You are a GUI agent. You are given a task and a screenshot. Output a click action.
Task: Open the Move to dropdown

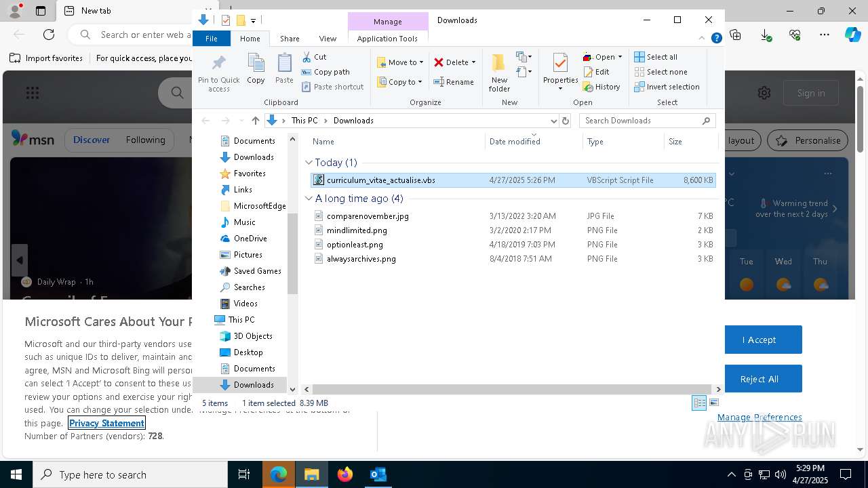click(400, 62)
